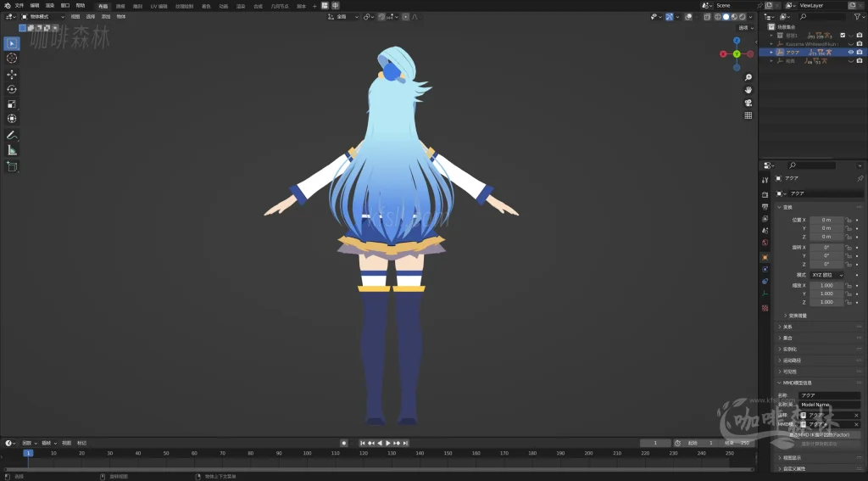The image size is (868, 481).
Task: Click the Z axis on navigation gizmo
Action: [x=737, y=41]
